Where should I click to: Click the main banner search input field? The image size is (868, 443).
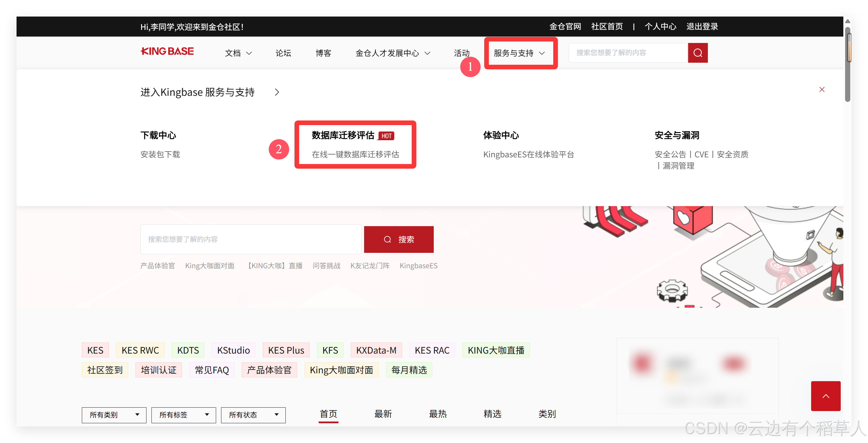[x=251, y=239]
